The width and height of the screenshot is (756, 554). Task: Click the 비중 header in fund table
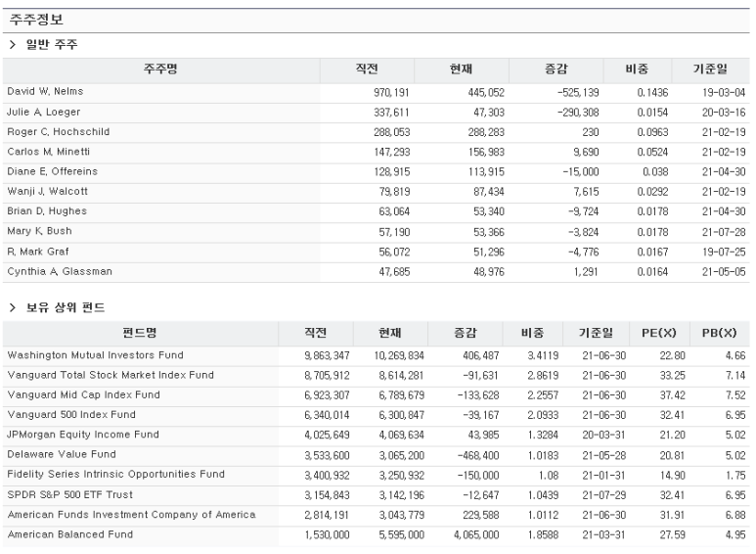click(532, 333)
